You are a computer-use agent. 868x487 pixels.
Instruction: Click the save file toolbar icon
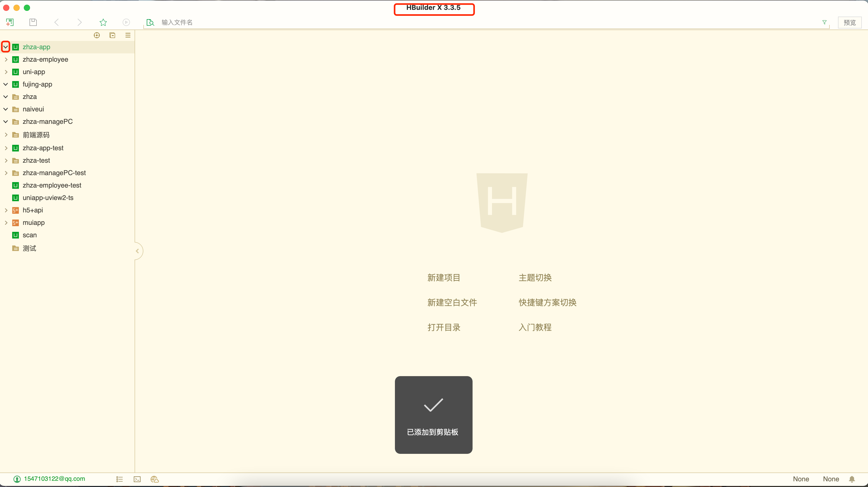[x=33, y=22]
